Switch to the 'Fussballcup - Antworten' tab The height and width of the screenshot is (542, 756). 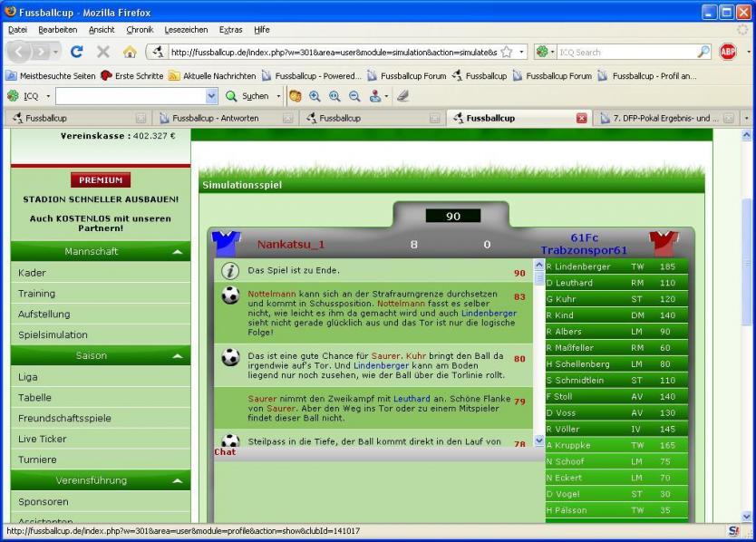coord(216,118)
